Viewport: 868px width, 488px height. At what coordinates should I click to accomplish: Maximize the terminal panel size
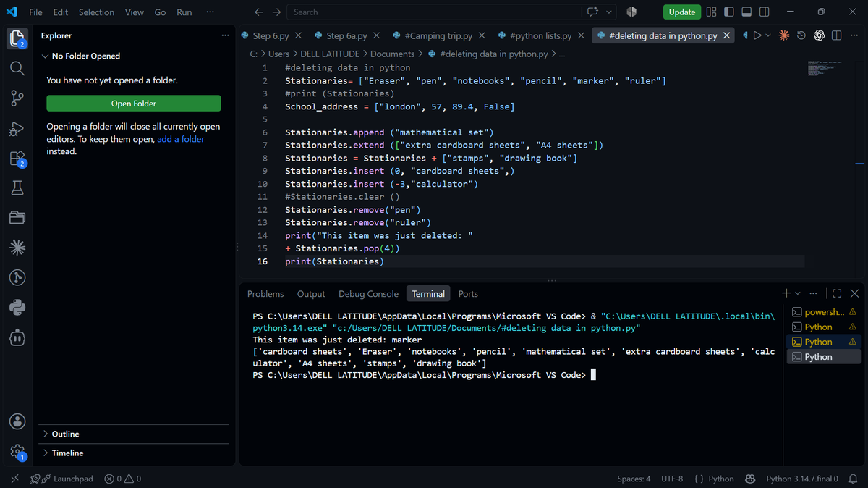pos(837,293)
